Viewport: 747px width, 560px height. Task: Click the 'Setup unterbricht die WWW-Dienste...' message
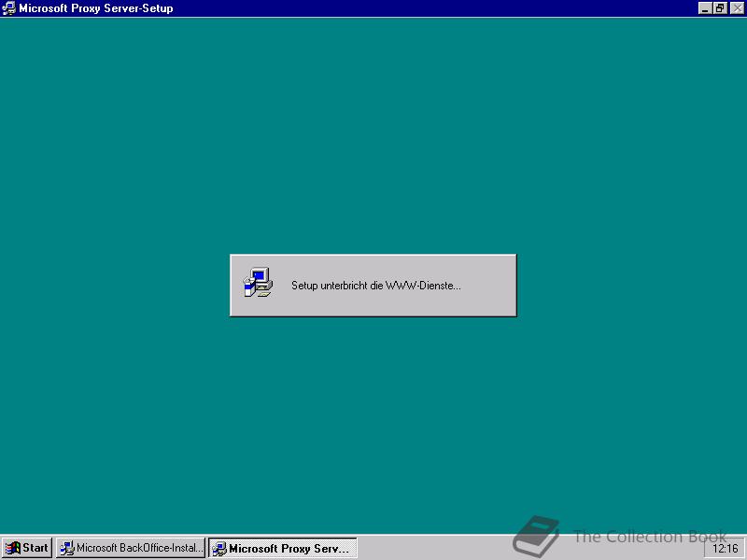coord(376,286)
